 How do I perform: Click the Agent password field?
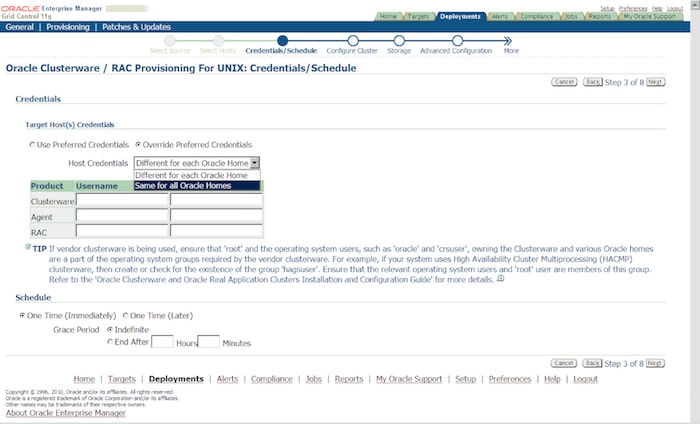click(x=217, y=216)
